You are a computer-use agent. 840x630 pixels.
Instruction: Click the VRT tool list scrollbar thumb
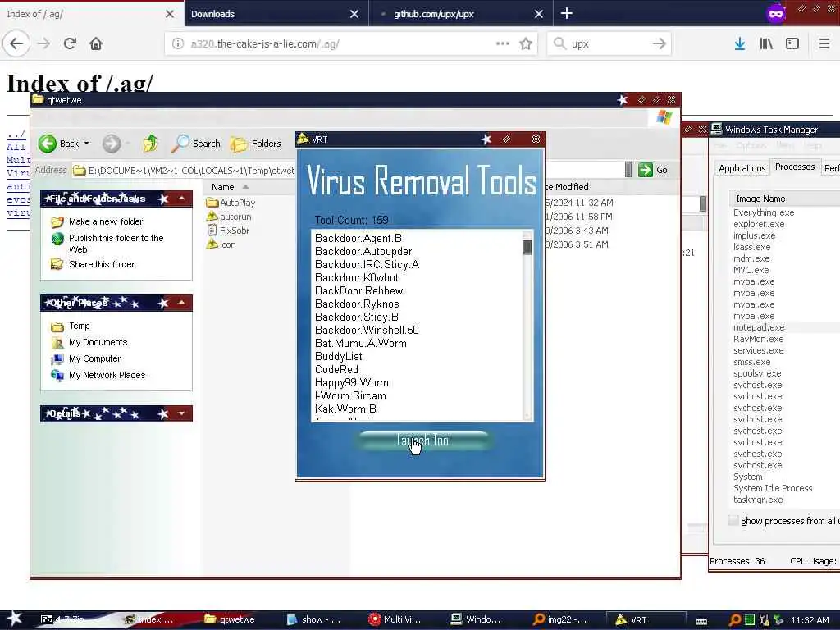click(527, 247)
